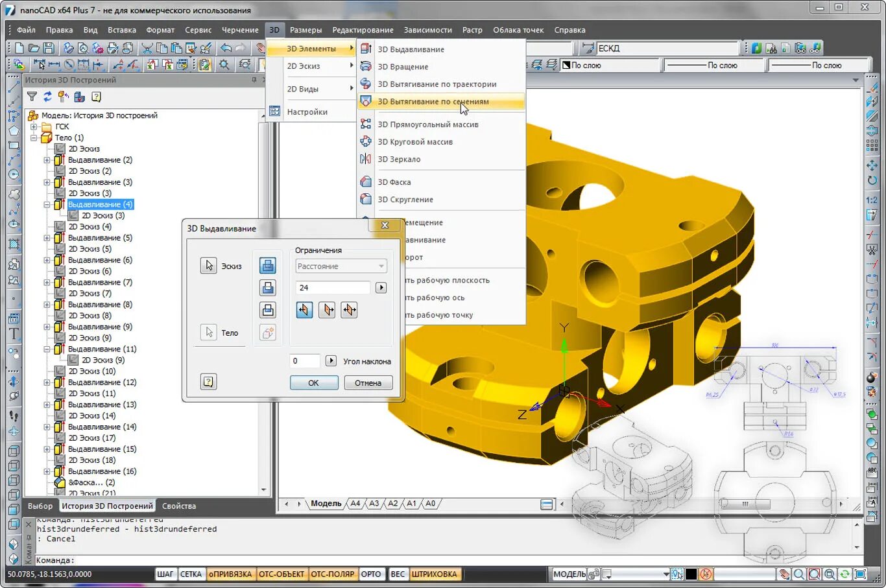Click the filter funnel icon in history panel
Screen dimensions: 886x588
click(x=32, y=97)
